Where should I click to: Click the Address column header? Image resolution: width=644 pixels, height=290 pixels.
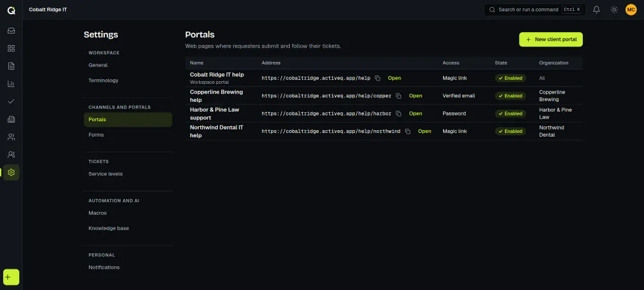(x=270, y=63)
